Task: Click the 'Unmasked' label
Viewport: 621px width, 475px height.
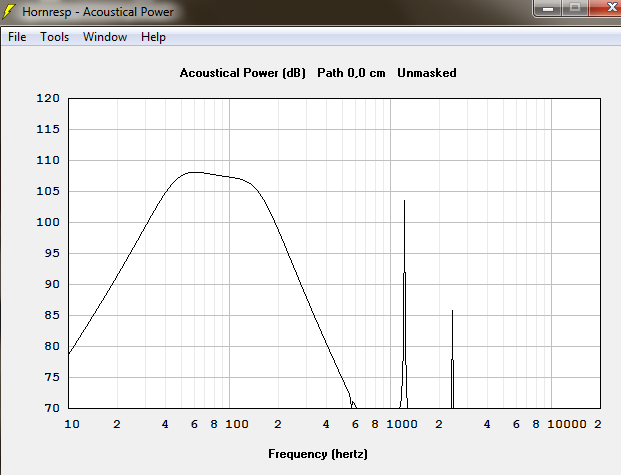Action: point(427,73)
